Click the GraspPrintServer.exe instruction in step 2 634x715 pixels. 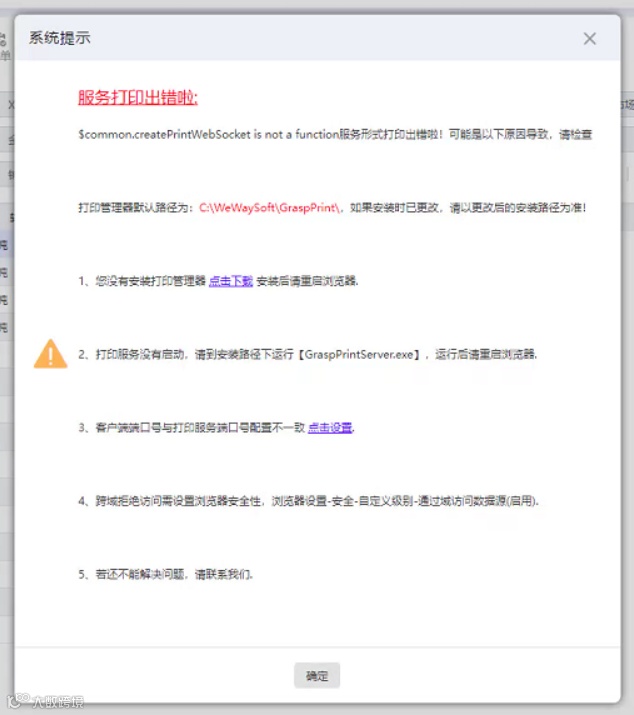[x=308, y=354]
